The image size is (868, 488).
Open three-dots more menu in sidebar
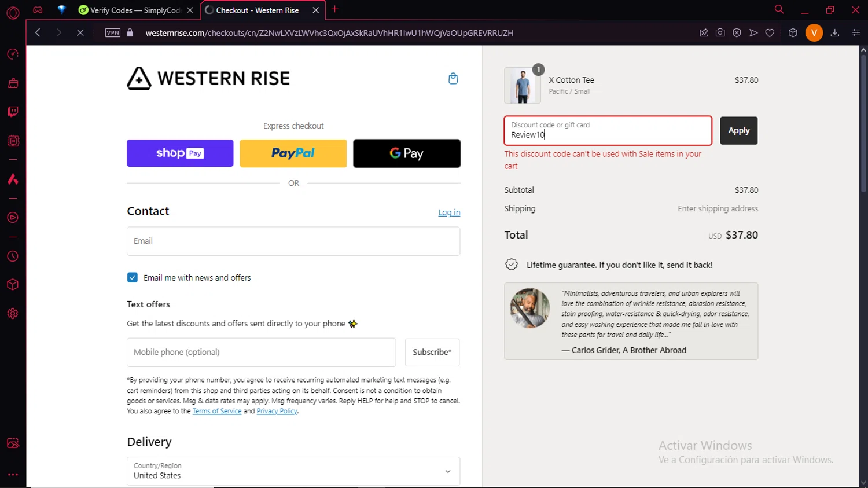13,474
